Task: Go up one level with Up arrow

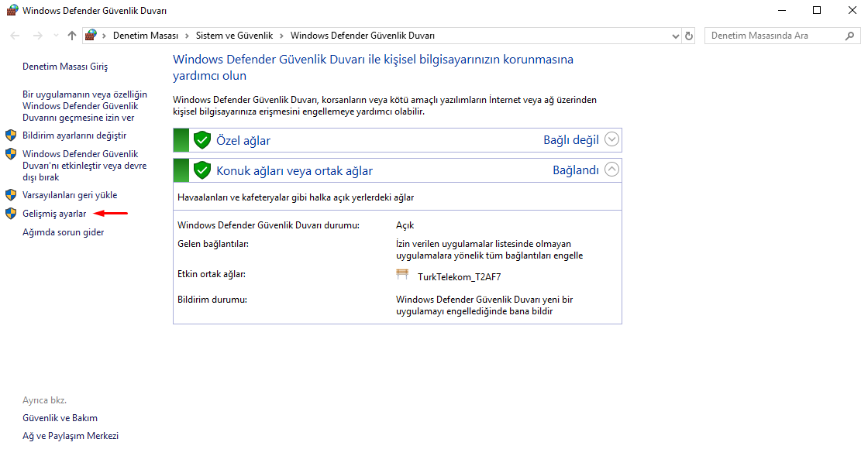Action: (x=72, y=36)
